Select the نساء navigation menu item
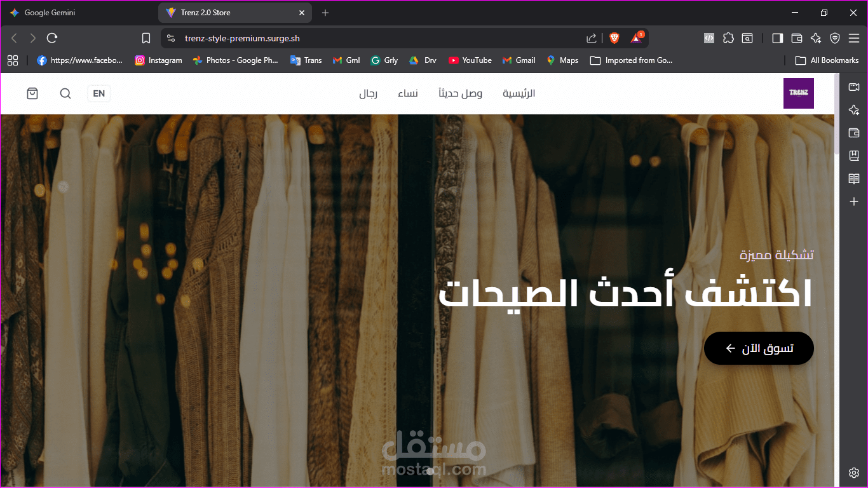Screen dimensions: 868x488 click(407, 93)
